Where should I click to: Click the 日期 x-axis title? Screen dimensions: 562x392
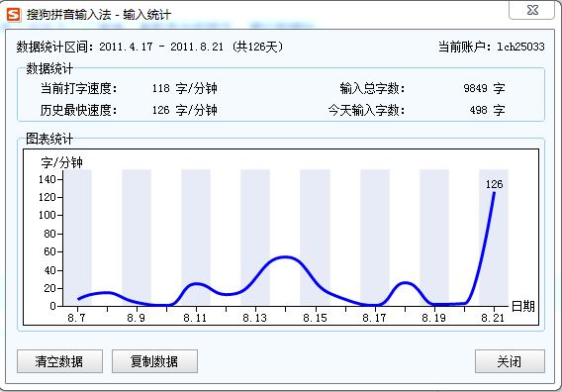coord(523,306)
